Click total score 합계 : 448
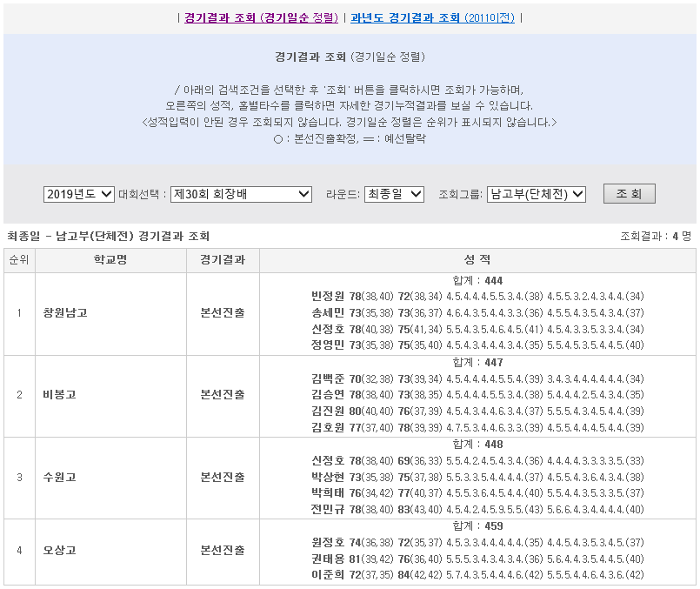Image resolution: width=700 pixels, height=589 pixels. click(477, 445)
